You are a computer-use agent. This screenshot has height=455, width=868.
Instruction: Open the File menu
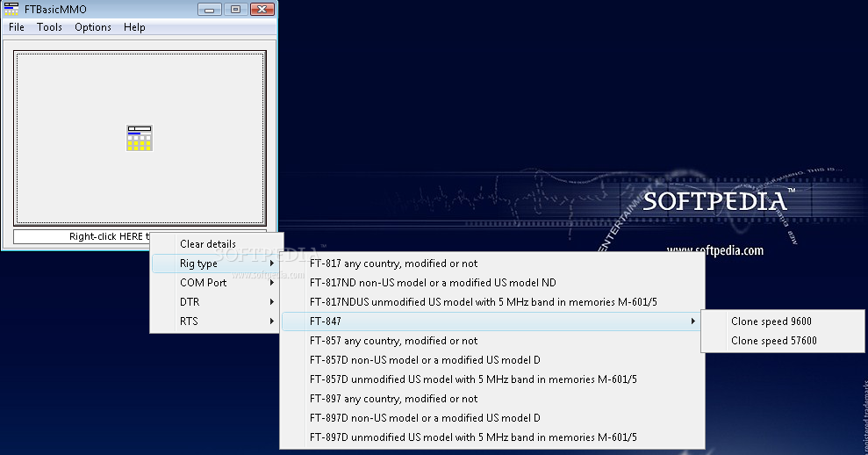[x=16, y=27]
